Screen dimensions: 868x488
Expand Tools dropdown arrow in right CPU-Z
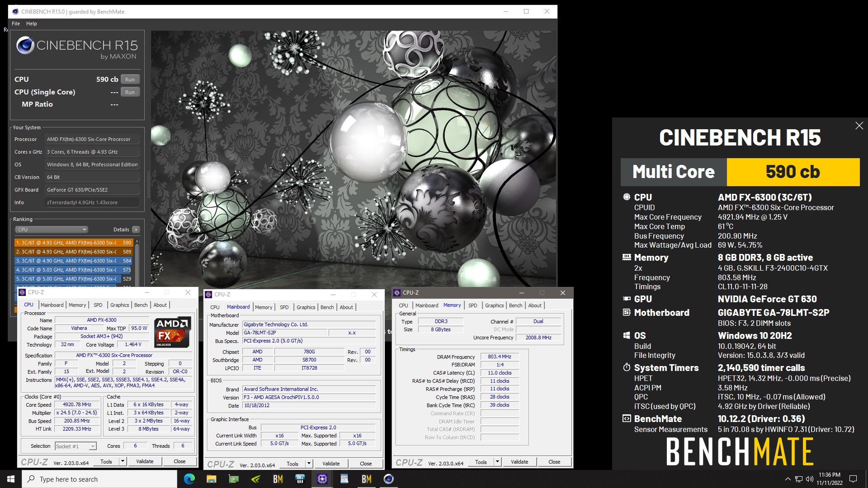click(x=497, y=462)
